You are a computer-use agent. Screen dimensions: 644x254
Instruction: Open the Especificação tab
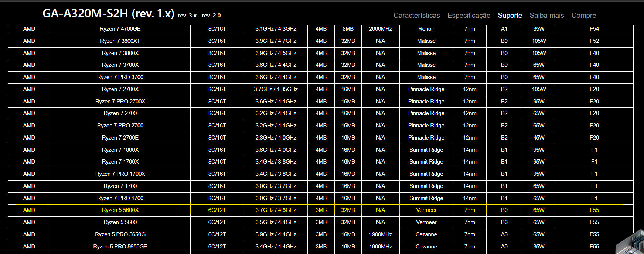[x=469, y=16]
